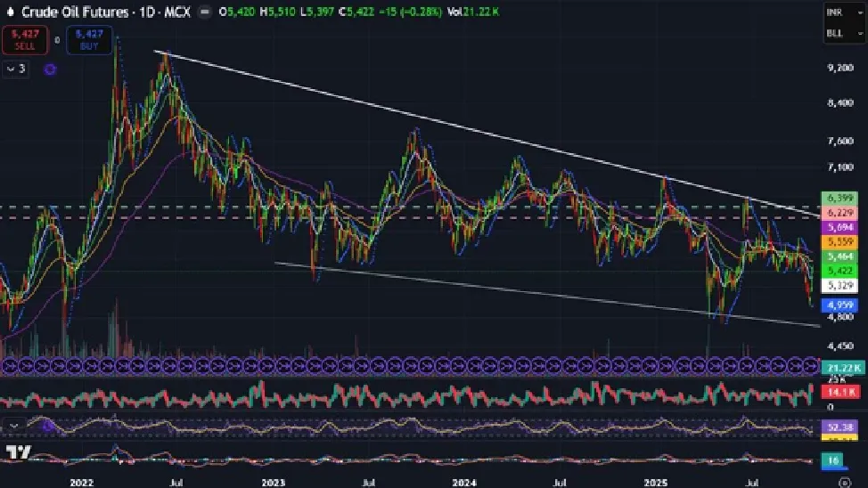
Task: Select the lower descending white trendline
Action: point(548,295)
